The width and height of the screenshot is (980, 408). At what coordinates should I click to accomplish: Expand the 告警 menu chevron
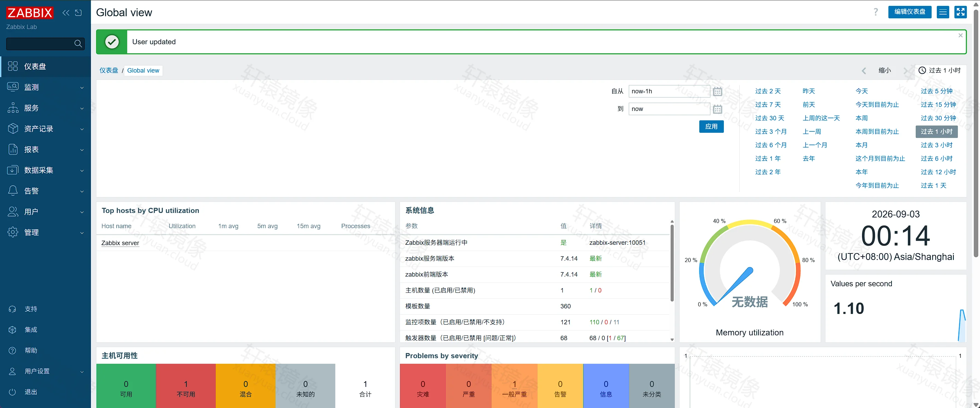(82, 192)
